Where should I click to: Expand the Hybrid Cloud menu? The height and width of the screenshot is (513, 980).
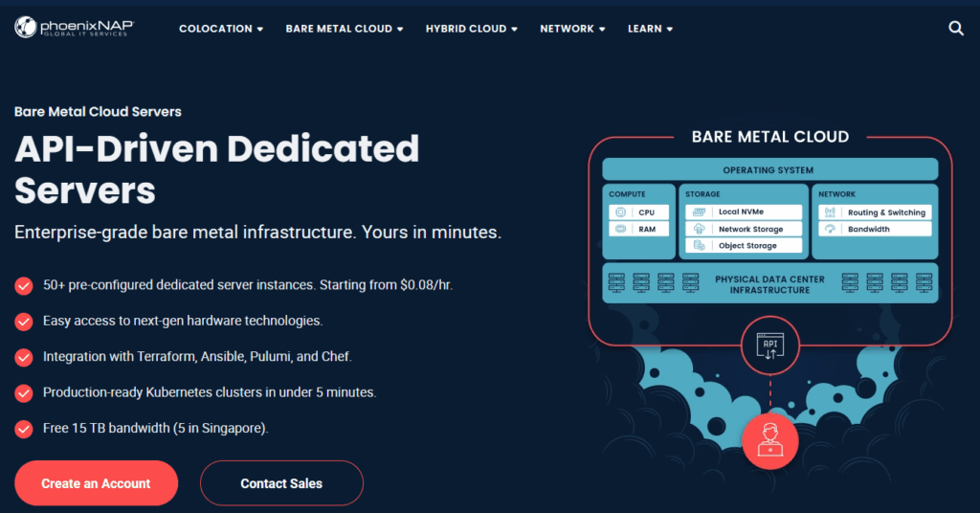point(471,29)
